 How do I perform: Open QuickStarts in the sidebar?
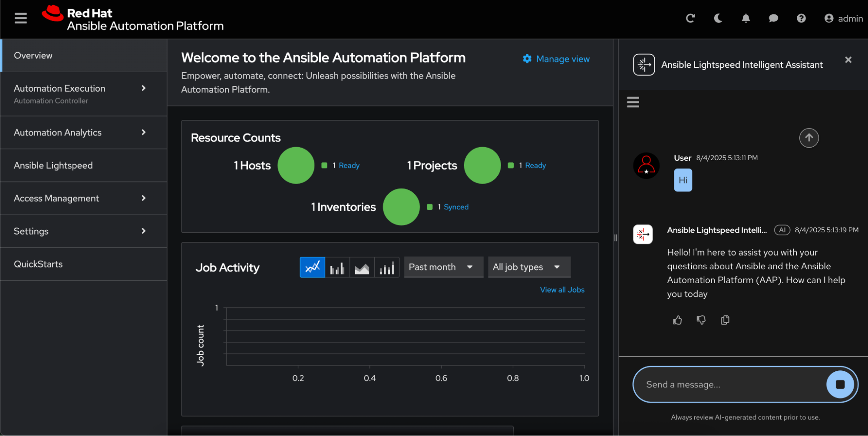tap(38, 264)
